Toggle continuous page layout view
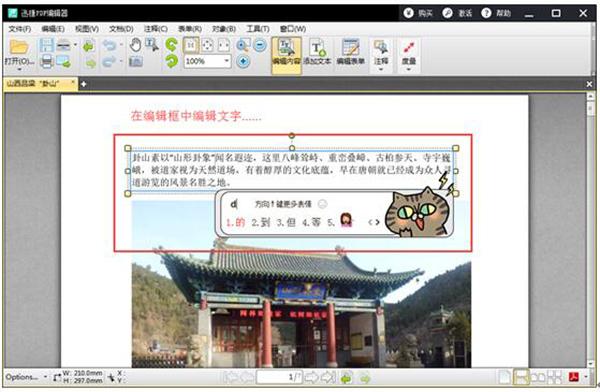Screen dimensions: 600x392 pyautogui.click(x=521, y=378)
